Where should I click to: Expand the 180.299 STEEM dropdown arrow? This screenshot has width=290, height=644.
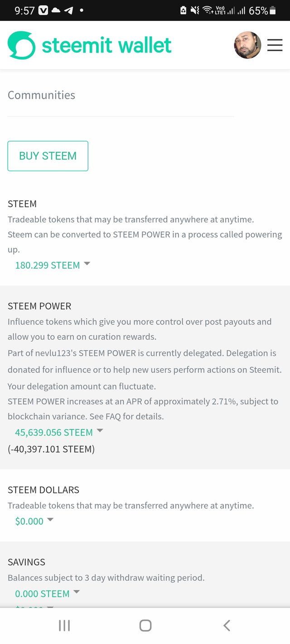click(x=87, y=264)
